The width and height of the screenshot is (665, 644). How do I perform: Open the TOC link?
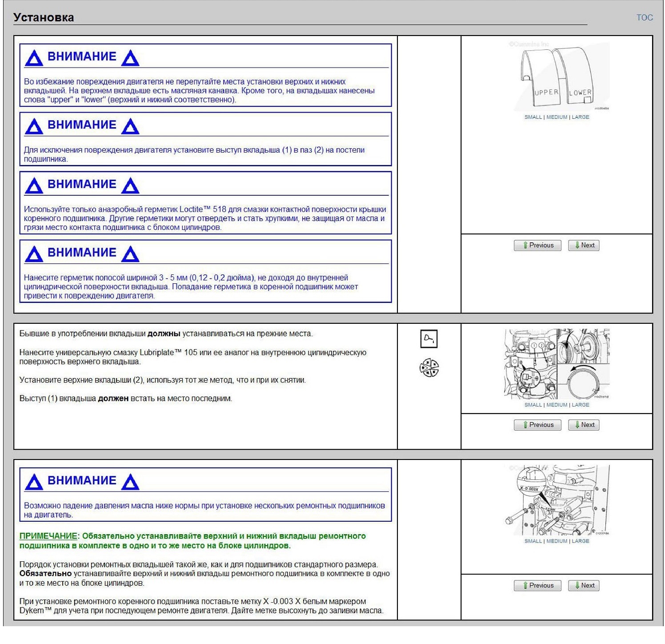(x=644, y=17)
